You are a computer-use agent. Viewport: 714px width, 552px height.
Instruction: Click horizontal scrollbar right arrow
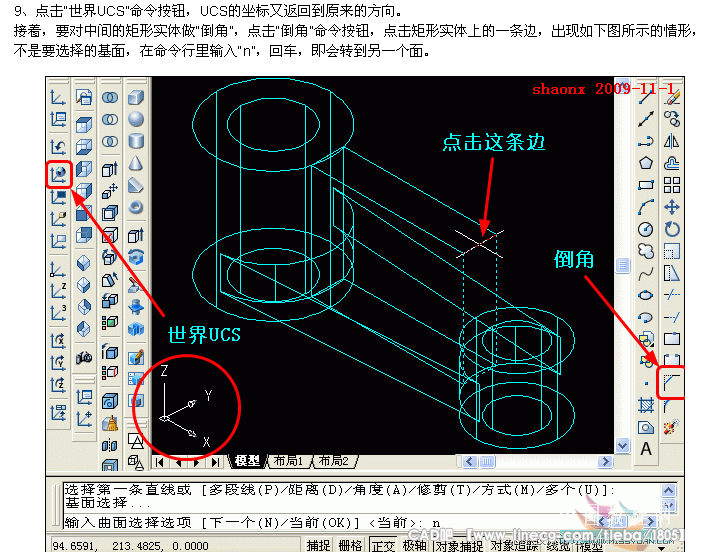tap(605, 461)
